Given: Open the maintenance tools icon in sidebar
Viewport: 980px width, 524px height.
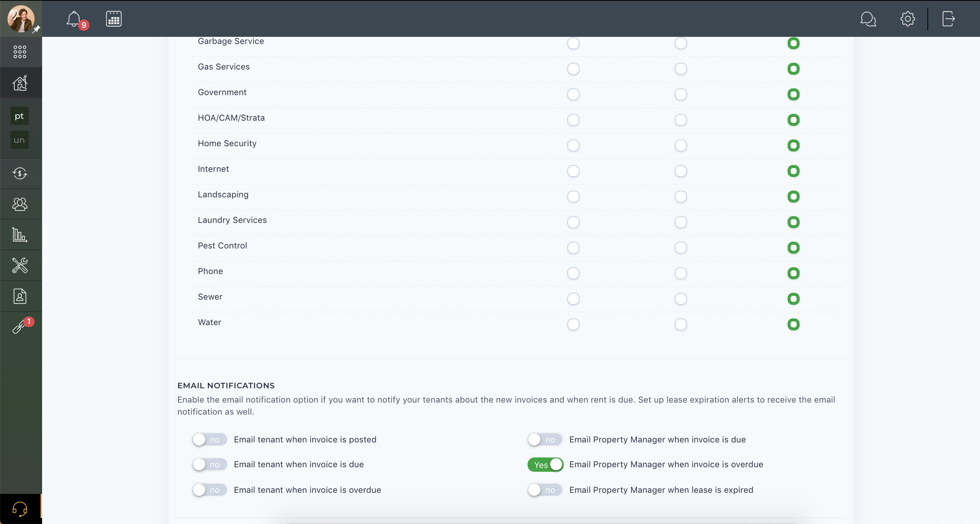Looking at the screenshot, I should [20, 266].
